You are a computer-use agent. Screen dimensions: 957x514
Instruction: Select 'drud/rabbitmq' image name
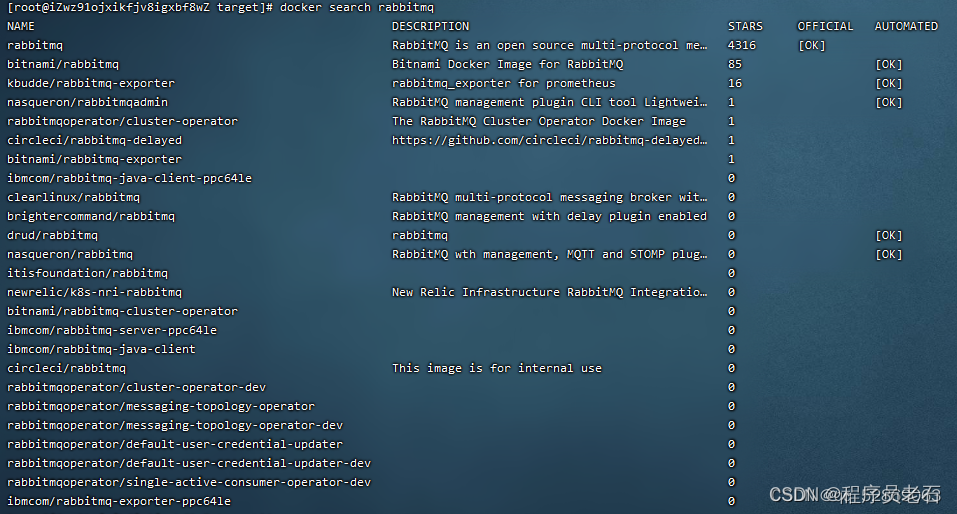pyautogui.click(x=52, y=234)
